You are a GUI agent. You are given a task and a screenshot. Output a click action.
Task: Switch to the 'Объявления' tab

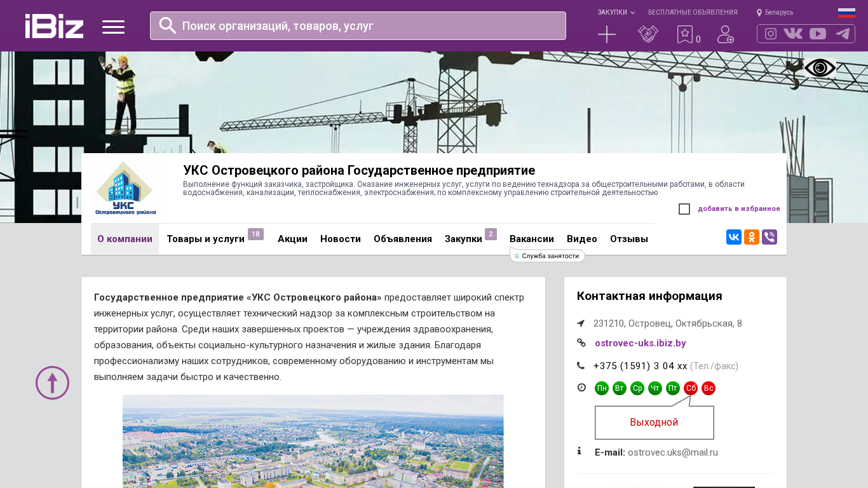pyautogui.click(x=403, y=239)
